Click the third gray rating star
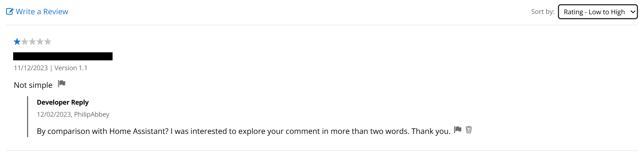This screenshot has height=154, width=644. (33, 42)
